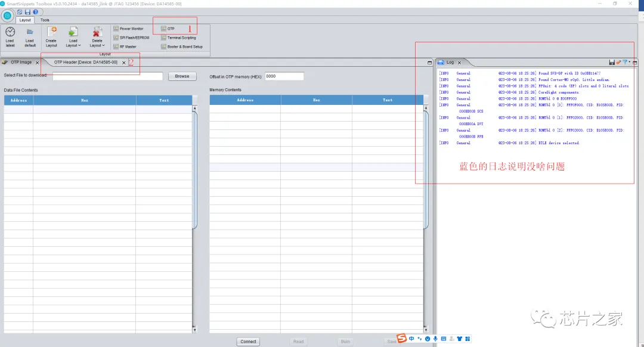The height and width of the screenshot is (347, 644).
Task: Open the RF Master tool
Action: pos(125,47)
